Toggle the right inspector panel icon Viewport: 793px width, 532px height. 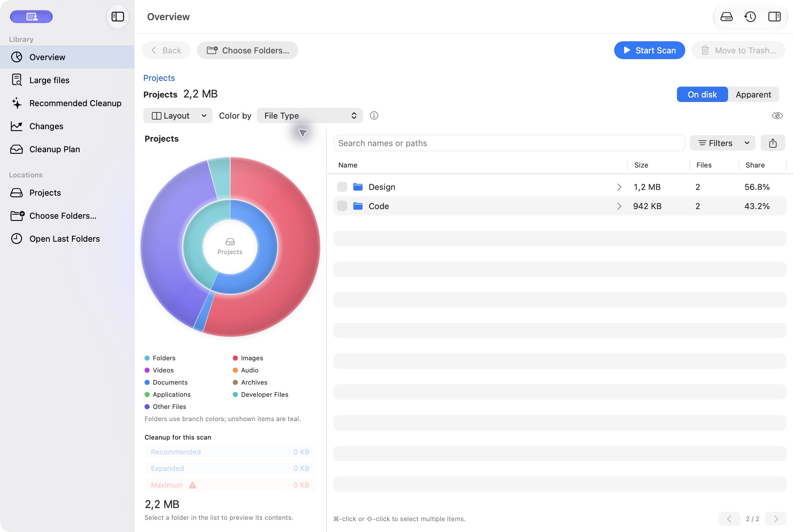[x=774, y=17]
